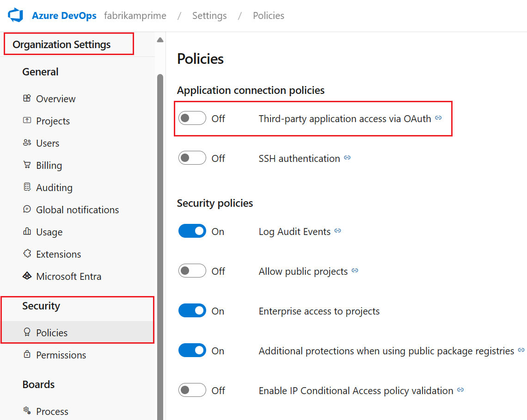Click the Usage bar chart icon

click(27, 231)
